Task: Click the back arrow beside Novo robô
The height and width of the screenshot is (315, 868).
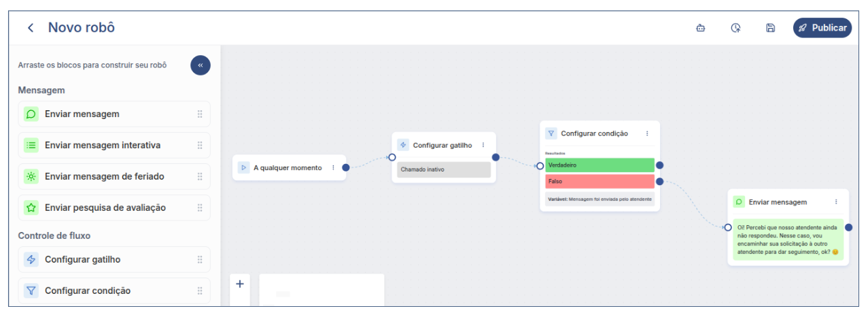Action: (30, 28)
